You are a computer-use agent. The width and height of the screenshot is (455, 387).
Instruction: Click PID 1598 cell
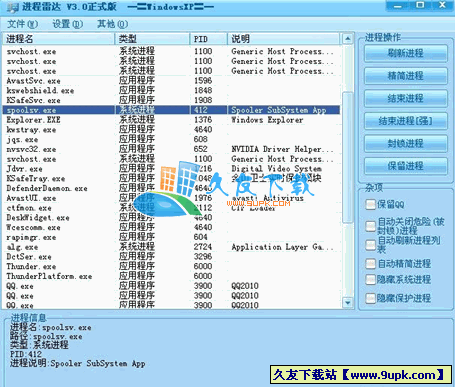tap(203, 81)
